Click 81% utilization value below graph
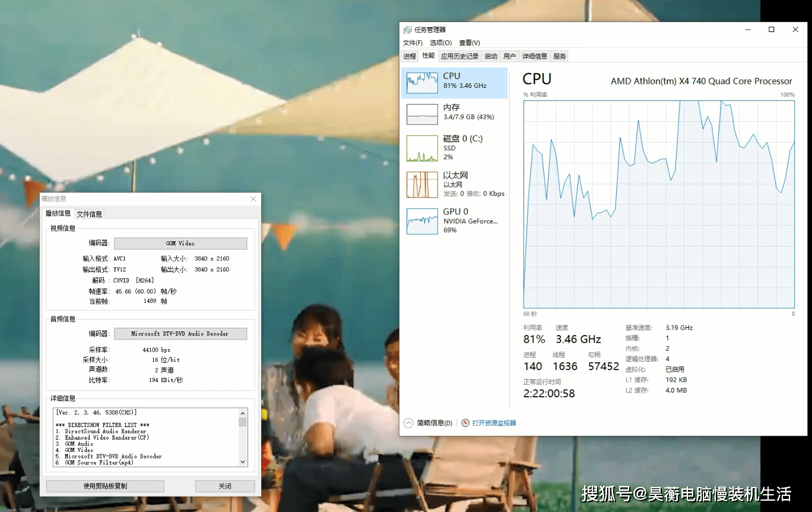Screen dimensions: 812x512 (534, 339)
